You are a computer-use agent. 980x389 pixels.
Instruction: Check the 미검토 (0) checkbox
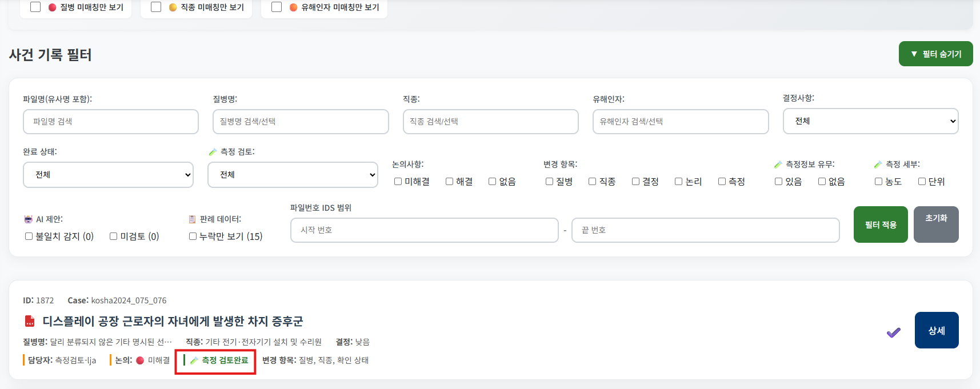point(114,236)
